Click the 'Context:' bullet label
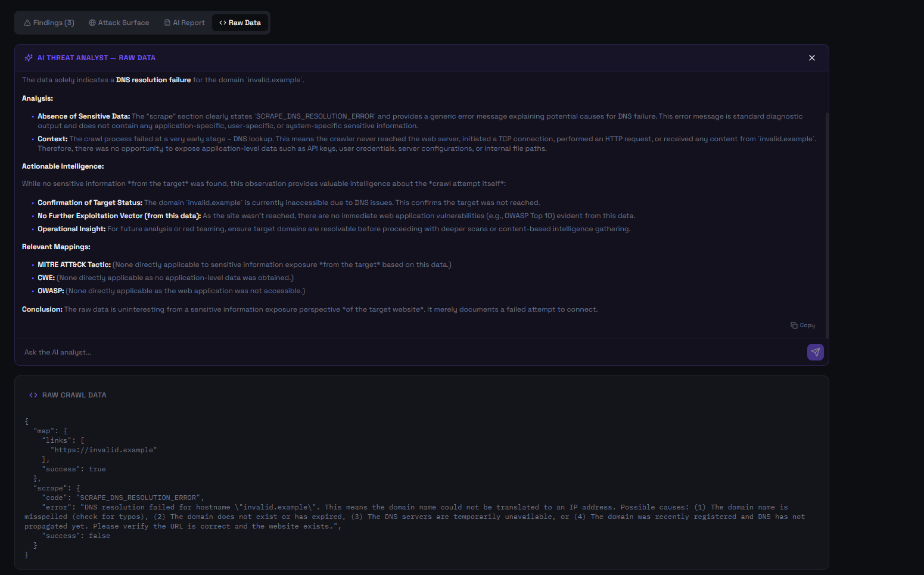This screenshot has height=575, width=924. click(x=52, y=139)
